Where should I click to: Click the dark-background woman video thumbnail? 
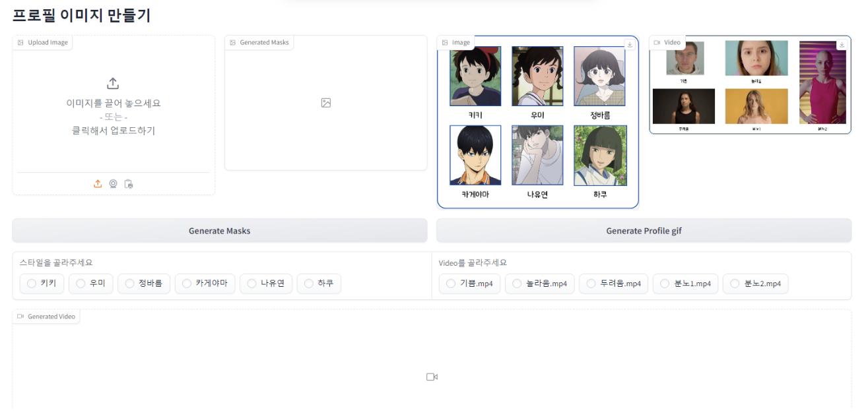(x=684, y=106)
